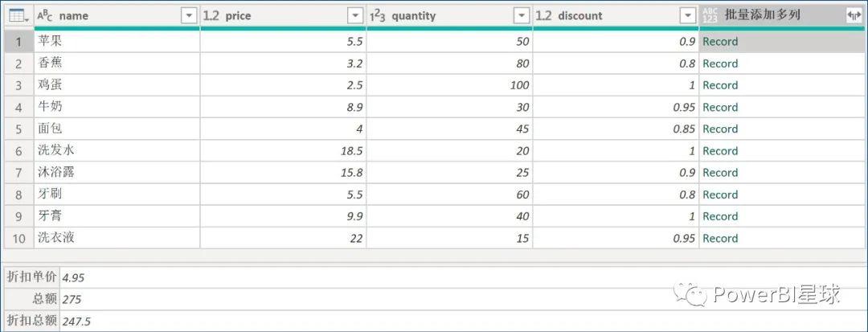The image size is (868, 332).
Task: Click the 香蕉 name cell
Action: click(x=117, y=64)
